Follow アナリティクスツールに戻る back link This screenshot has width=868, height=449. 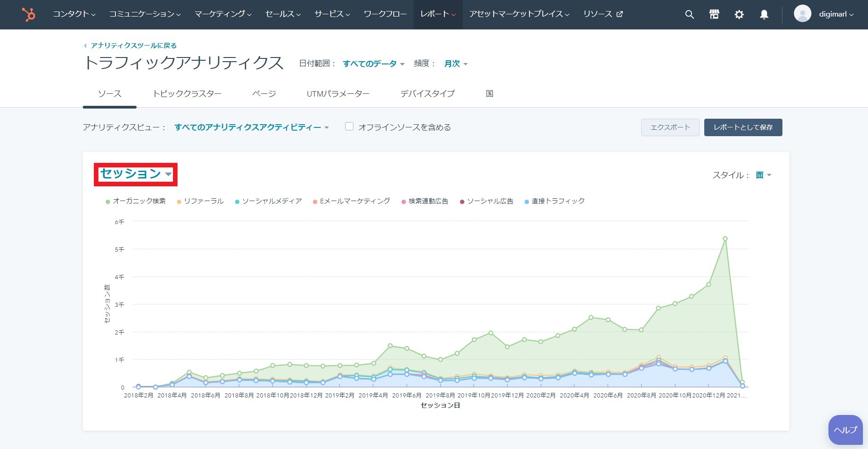pos(130,46)
